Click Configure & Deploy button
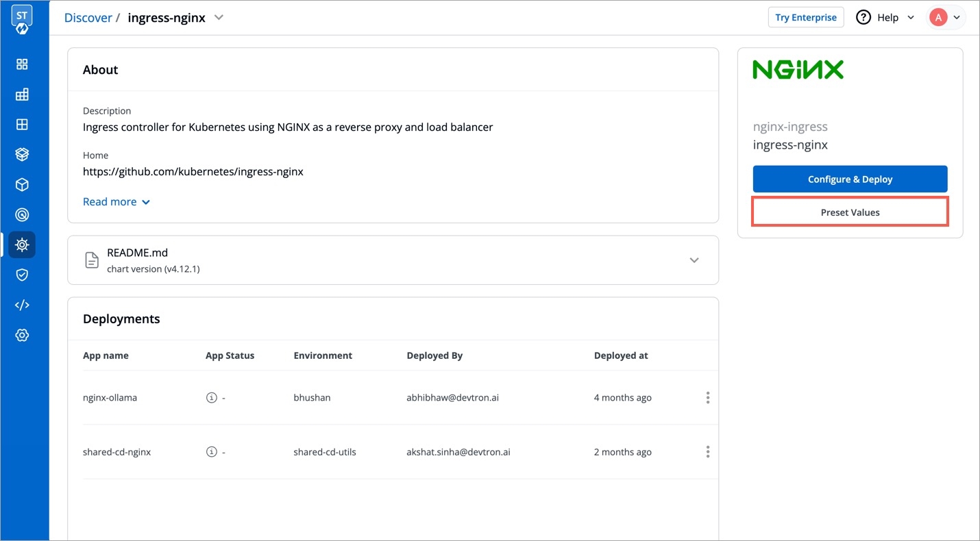This screenshot has width=980, height=541. click(850, 179)
